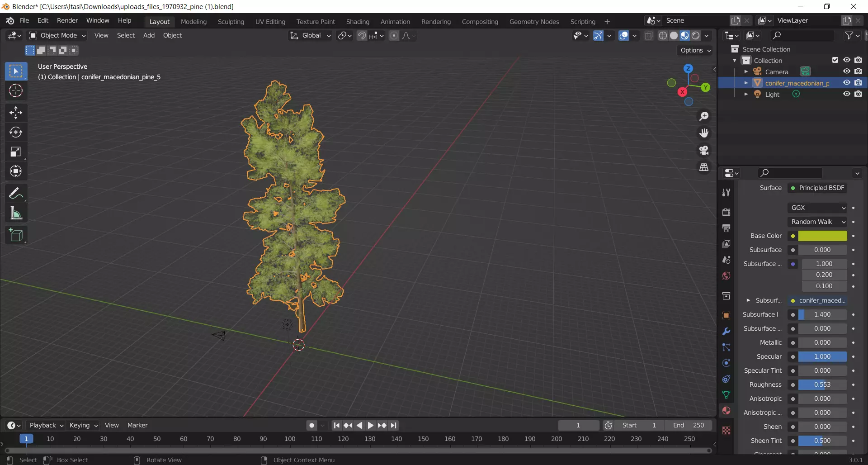The image size is (868, 465).
Task: Disable Light in renders camera icon
Action: tap(858, 94)
